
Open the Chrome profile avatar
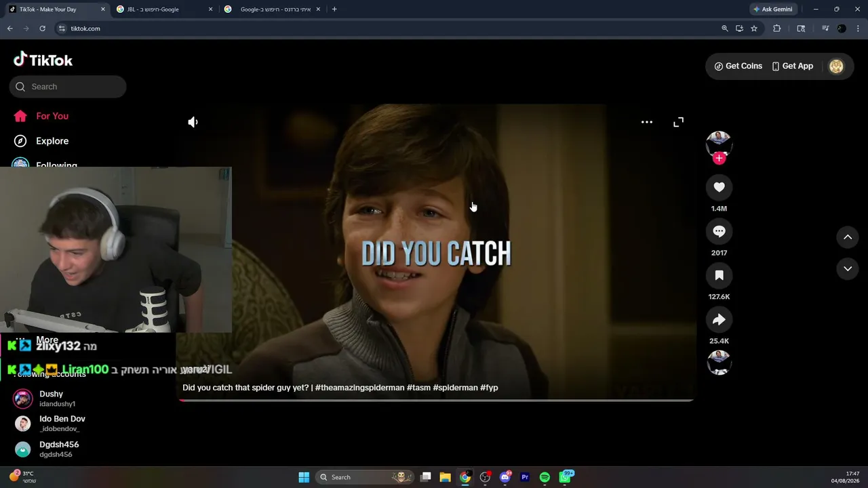tap(842, 28)
